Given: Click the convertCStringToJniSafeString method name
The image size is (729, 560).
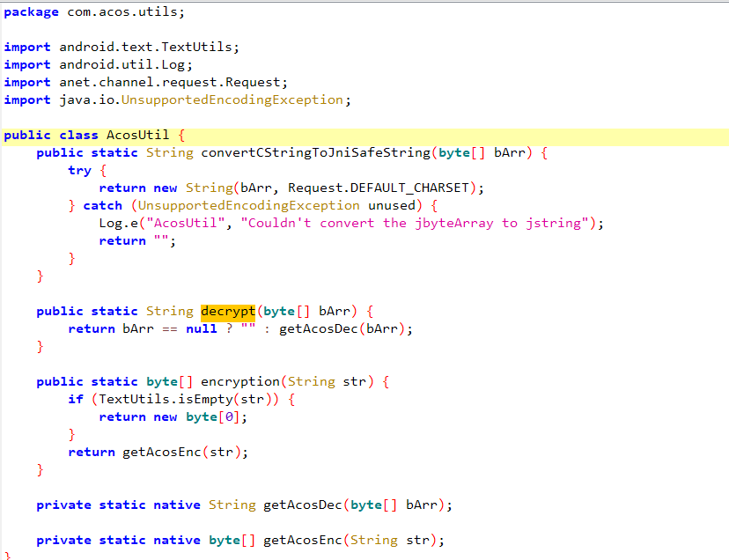Looking at the screenshot, I should 315,152.
